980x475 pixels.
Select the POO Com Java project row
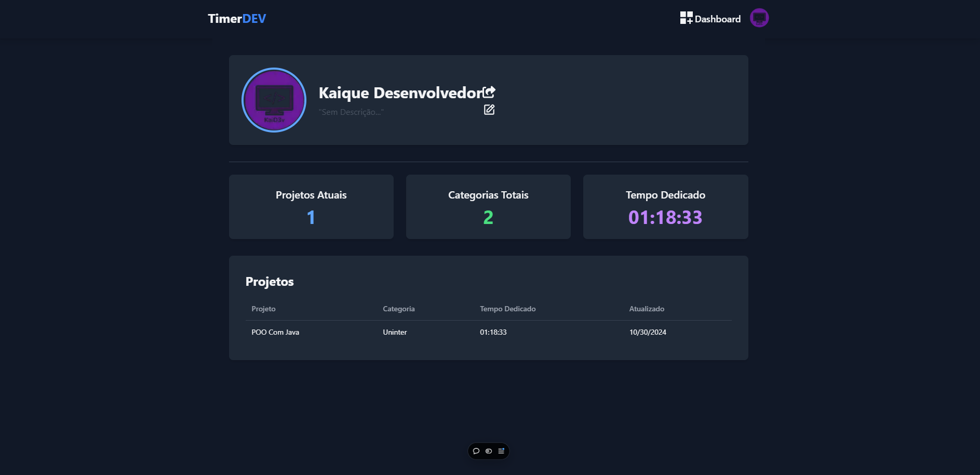(275, 332)
